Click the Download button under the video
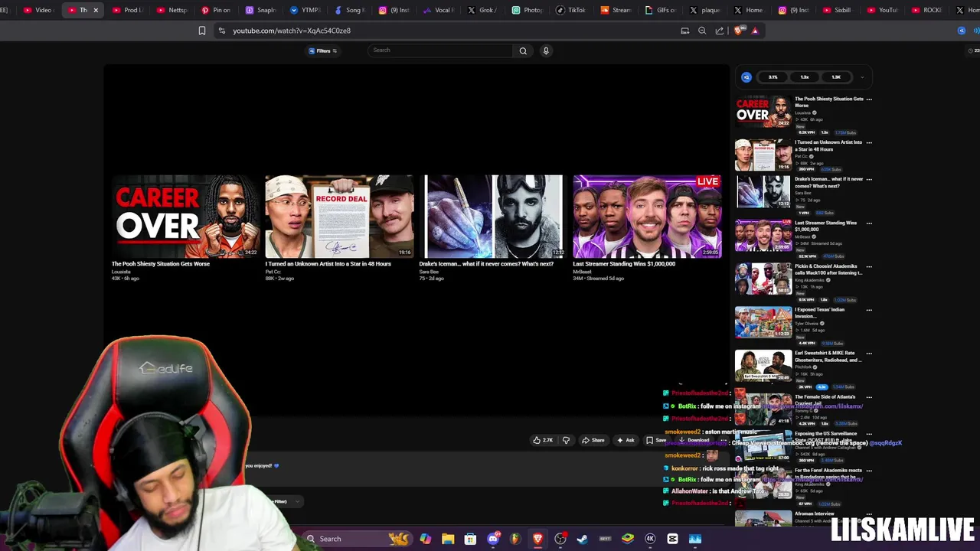 point(694,440)
